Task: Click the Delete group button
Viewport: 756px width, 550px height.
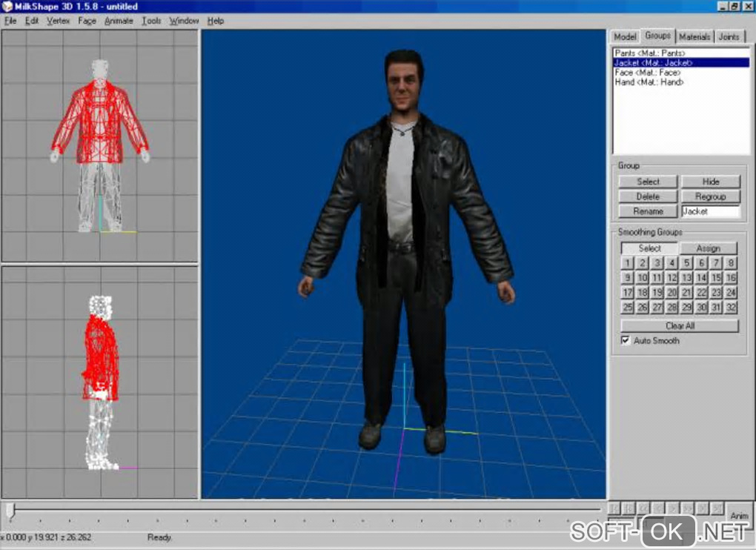Action: click(648, 196)
